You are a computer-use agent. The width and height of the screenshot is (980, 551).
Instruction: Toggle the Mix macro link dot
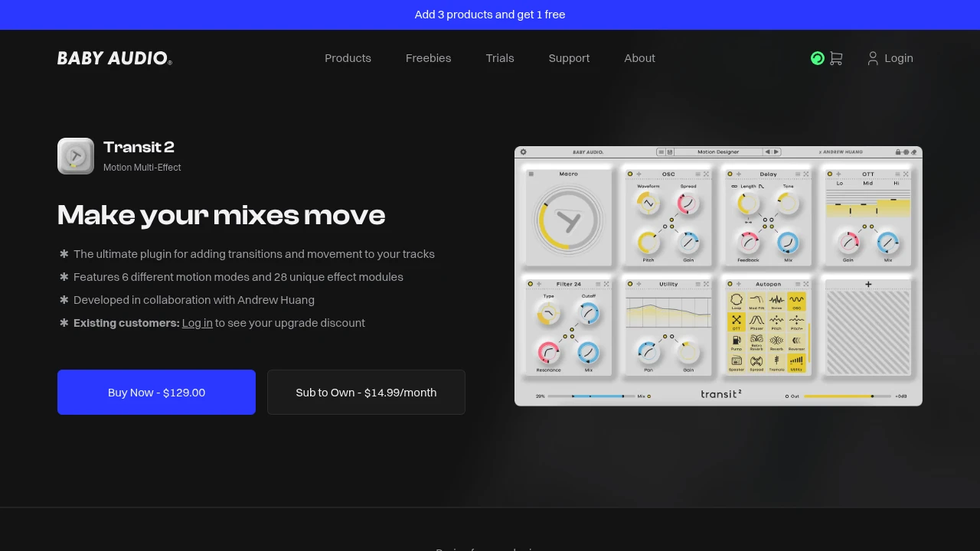coord(649,396)
